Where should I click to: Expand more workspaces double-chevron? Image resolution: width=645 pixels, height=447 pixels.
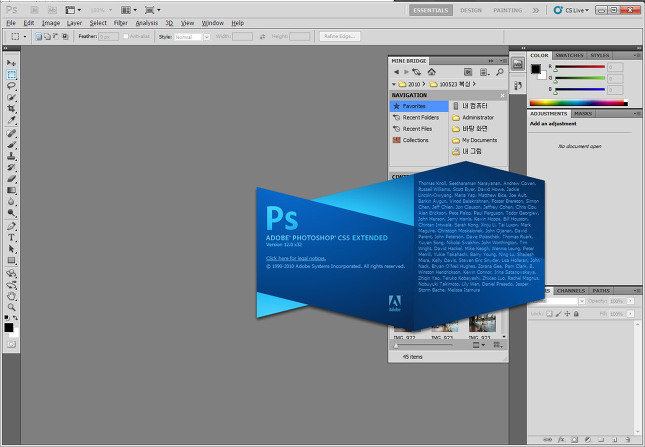(x=536, y=10)
